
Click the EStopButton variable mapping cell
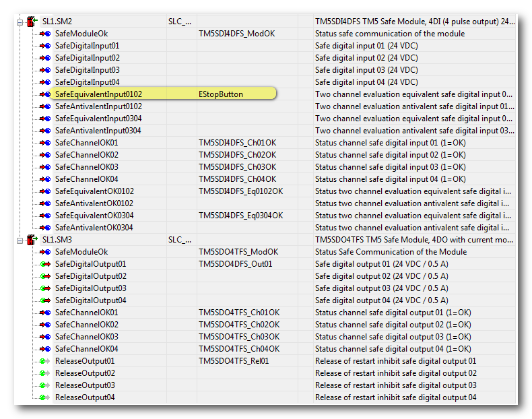(221, 94)
